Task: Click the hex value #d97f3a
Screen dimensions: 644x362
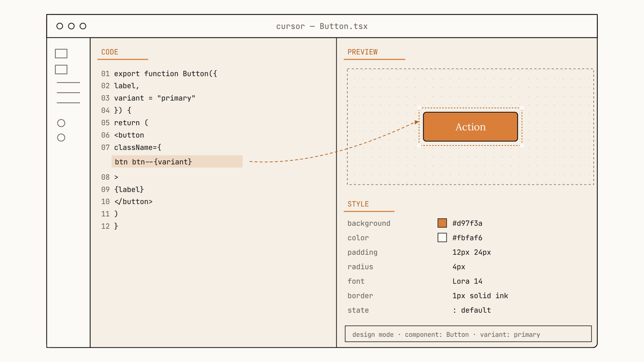Action: pyautogui.click(x=467, y=223)
